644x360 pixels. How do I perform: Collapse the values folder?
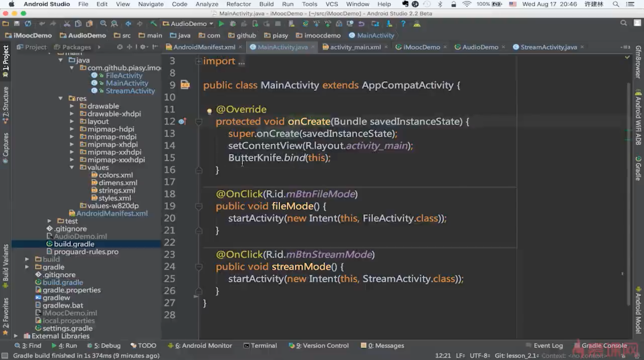(72, 167)
